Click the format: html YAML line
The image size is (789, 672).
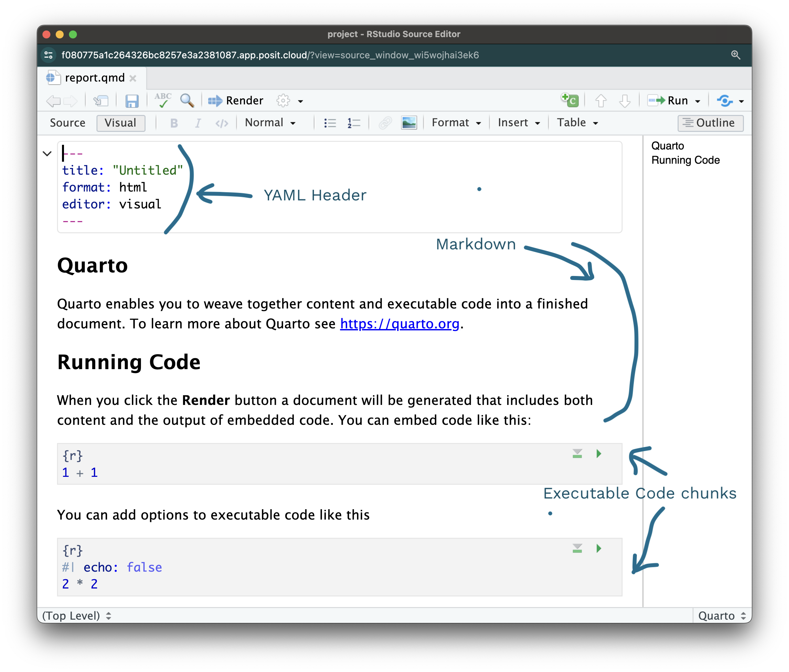(x=104, y=187)
